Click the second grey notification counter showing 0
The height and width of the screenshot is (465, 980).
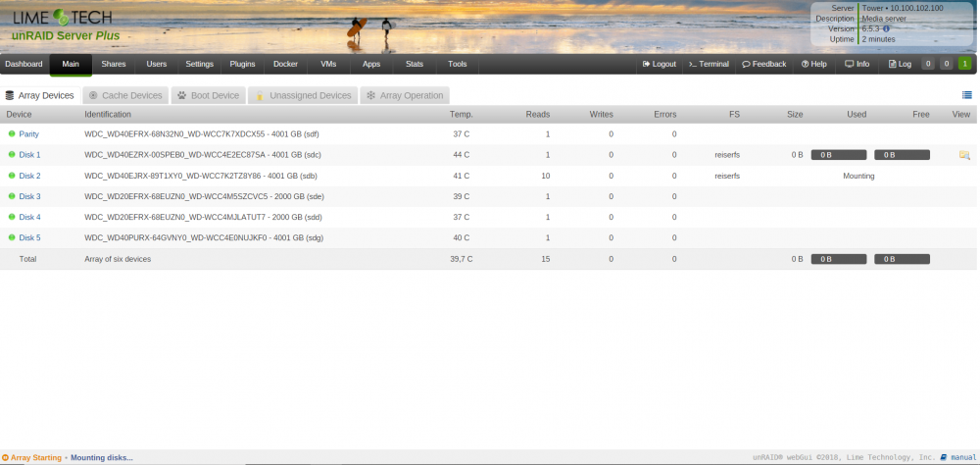click(947, 64)
